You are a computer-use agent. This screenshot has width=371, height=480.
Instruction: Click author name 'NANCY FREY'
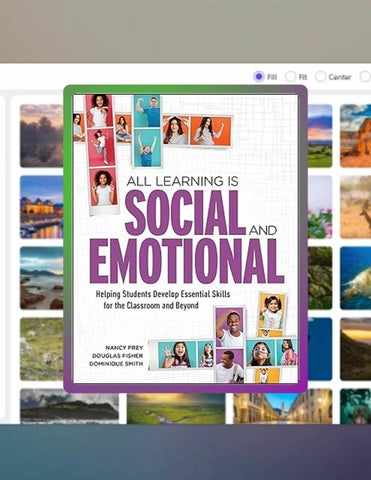click(x=124, y=348)
